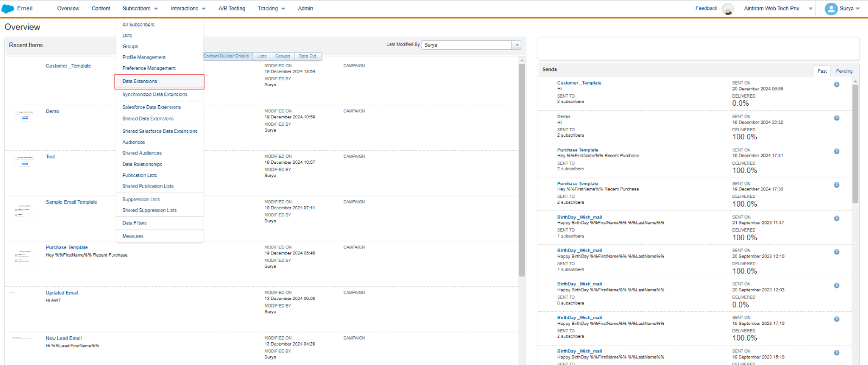Click the Salesforce cloud logo icon
This screenshot has height=365, width=868.
(x=8, y=9)
